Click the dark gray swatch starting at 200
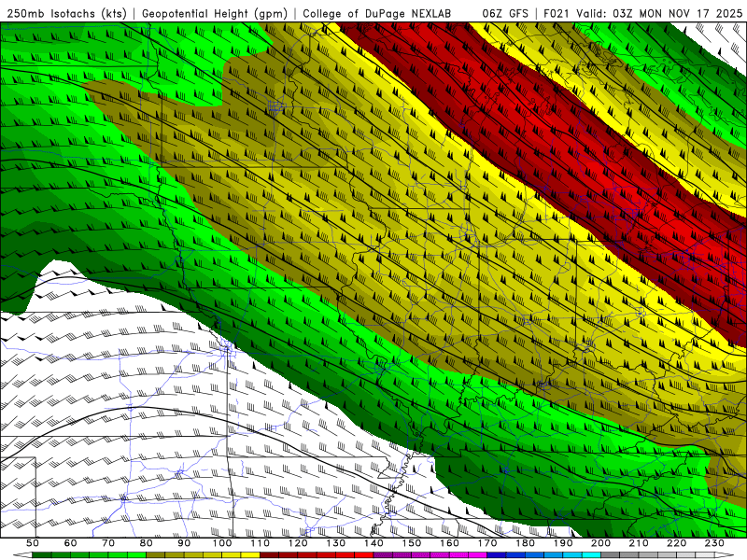The image size is (747, 560). click(x=611, y=555)
